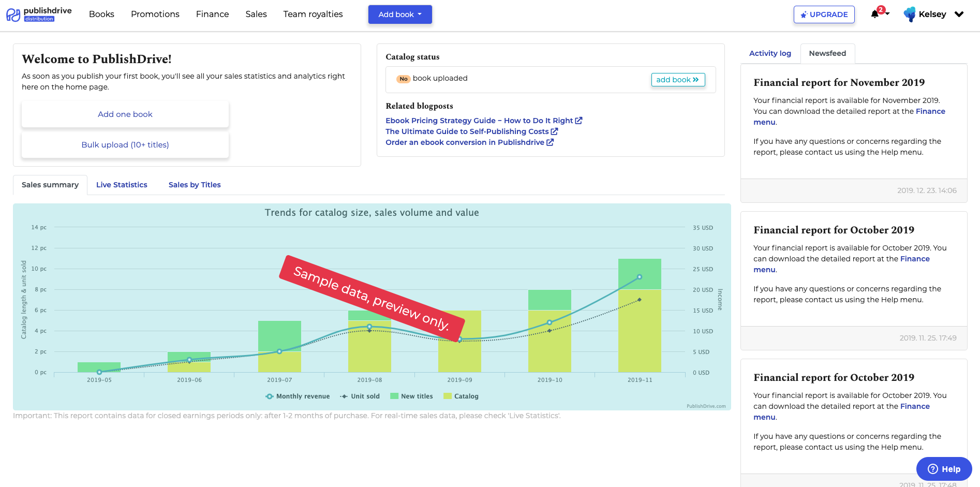The height and width of the screenshot is (487, 980).
Task: Click the chart title 'Trends for catalog size'
Action: (372, 213)
